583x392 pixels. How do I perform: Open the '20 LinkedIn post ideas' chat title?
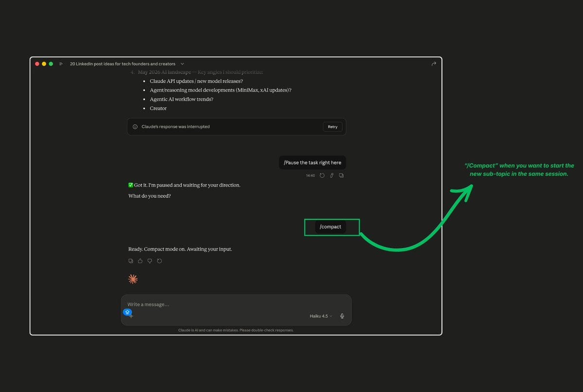click(123, 64)
